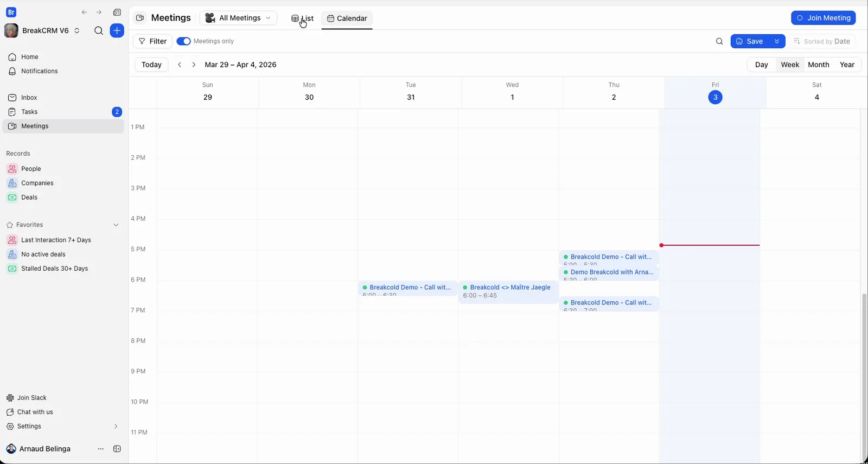Open Companies records
The image size is (868, 464).
coord(63,183)
